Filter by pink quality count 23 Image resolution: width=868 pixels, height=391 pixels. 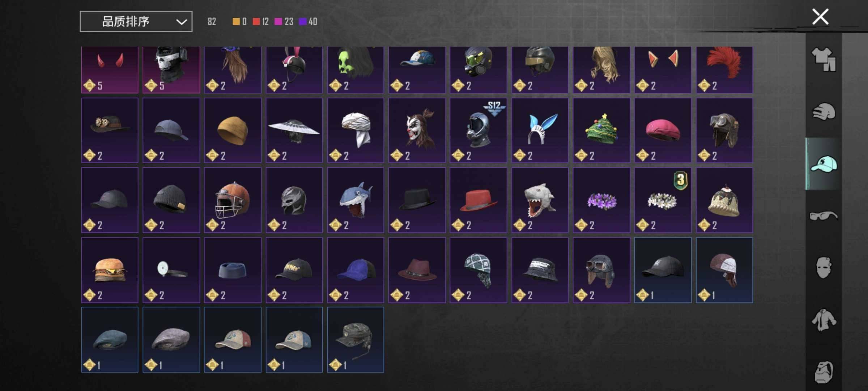click(x=284, y=22)
